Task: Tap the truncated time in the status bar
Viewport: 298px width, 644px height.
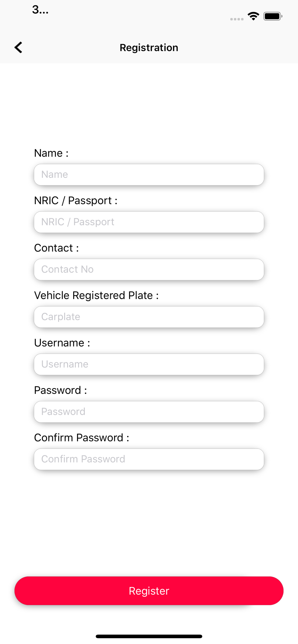Action: click(x=40, y=10)
